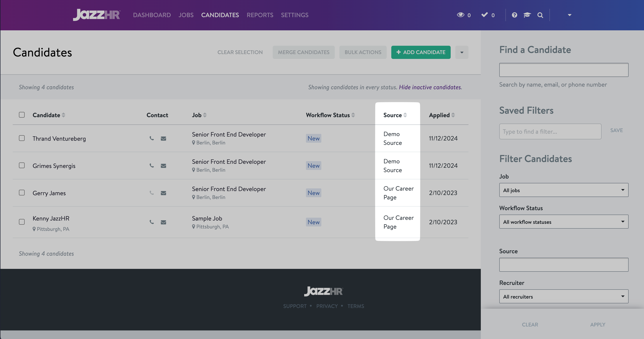
Task: Check the box for Kenny JazzHR
Action: coord(22,222)
